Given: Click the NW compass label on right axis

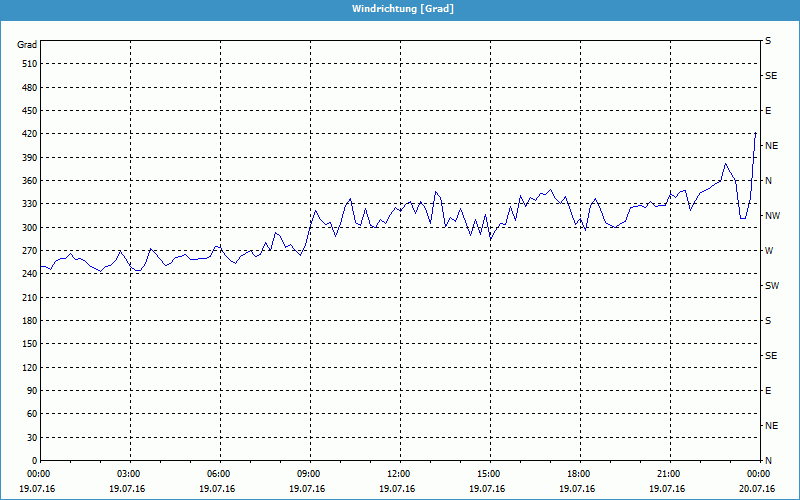Looking at the screenshot, I should 771,216.
